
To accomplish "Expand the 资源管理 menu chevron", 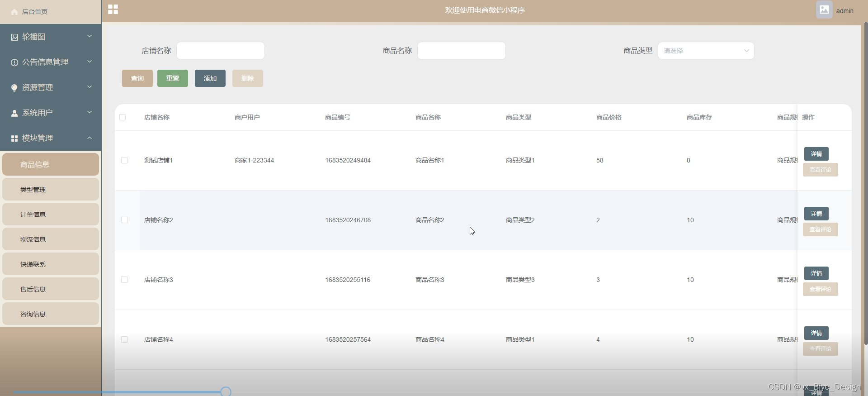I will pyautogui.click(x=90, y=87).
